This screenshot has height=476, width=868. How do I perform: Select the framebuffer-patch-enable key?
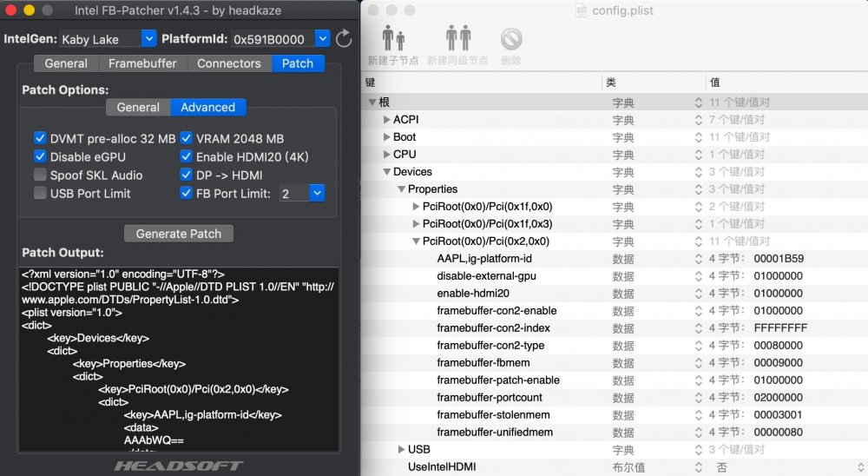point(498,380)
